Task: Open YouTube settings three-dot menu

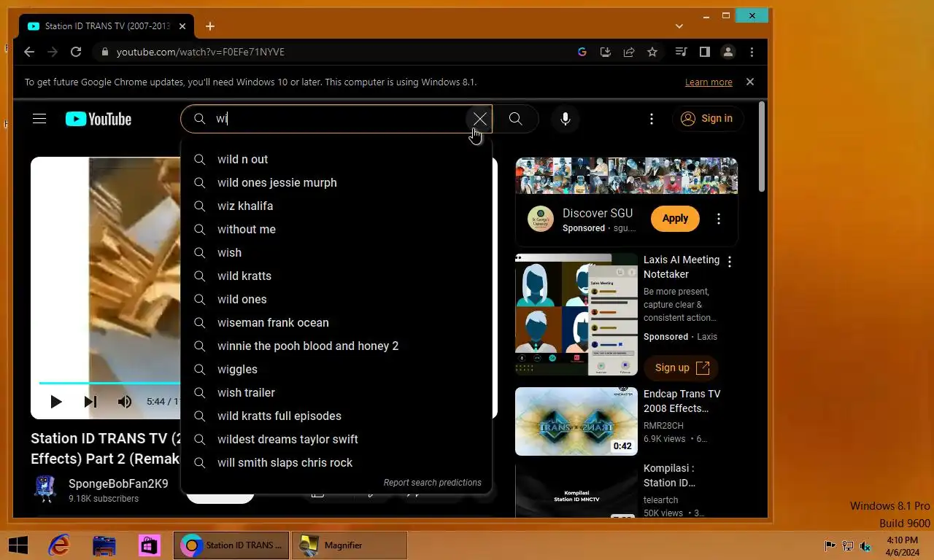Action: pyautogui.click(x=652, y=119)
